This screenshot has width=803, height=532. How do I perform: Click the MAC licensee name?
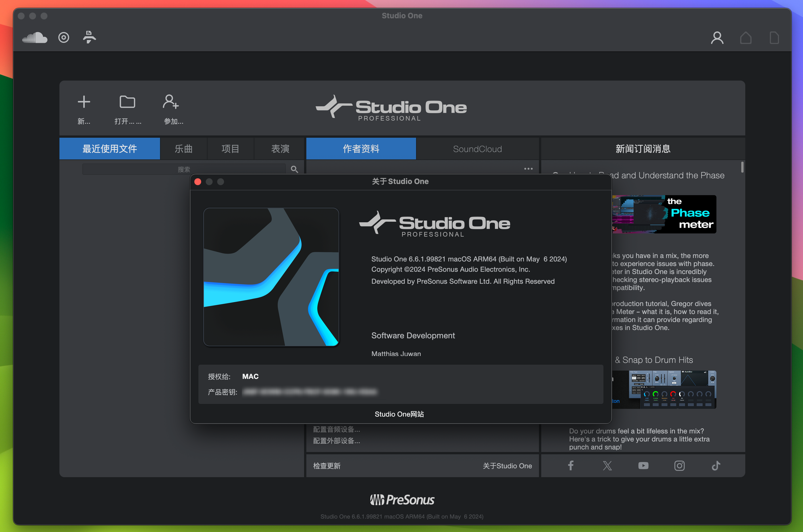click(250, 376)
